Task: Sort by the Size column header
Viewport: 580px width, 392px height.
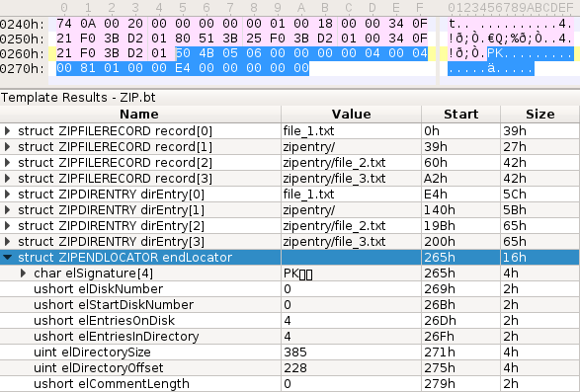Action: 540,115
